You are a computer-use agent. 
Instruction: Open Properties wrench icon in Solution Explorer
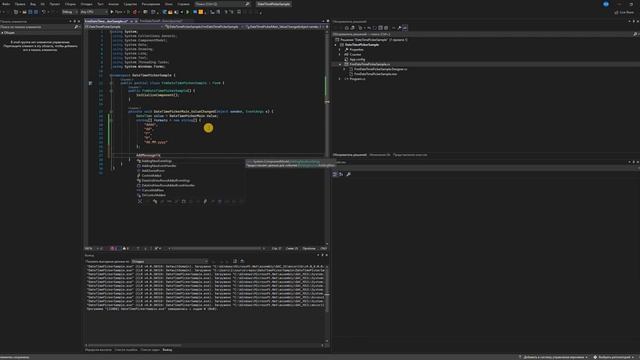pyautogui.click(x=400, y=28)
